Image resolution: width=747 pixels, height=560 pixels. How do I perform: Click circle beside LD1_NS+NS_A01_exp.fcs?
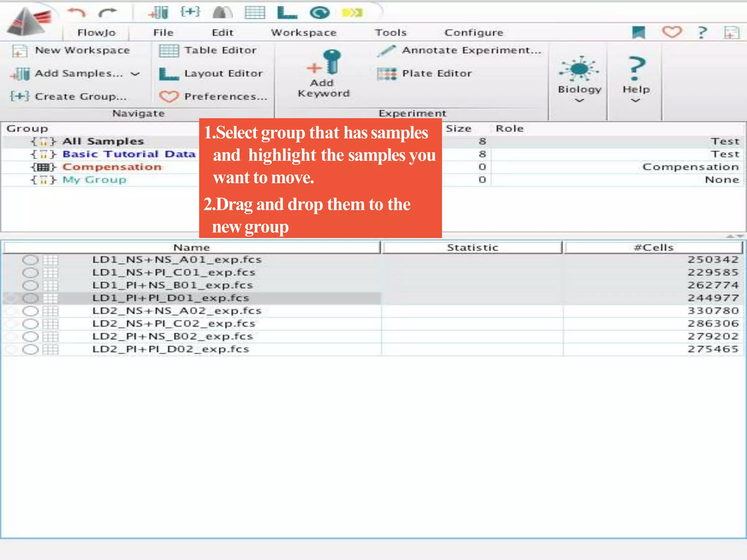(x=30, y=260)
